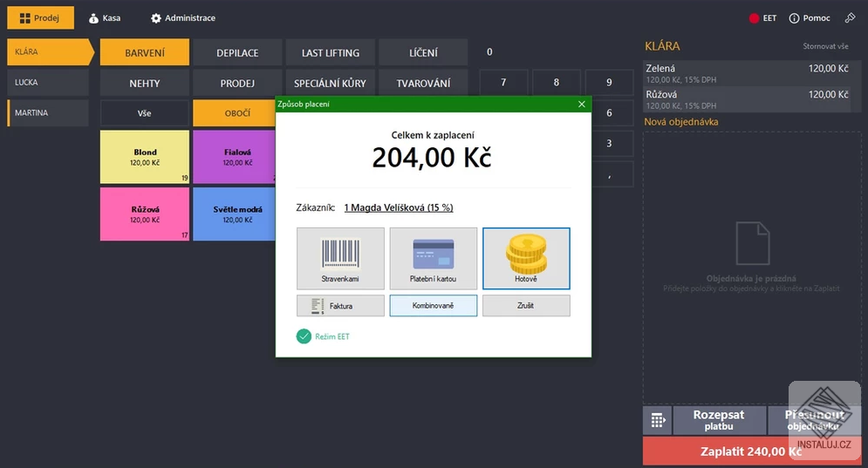Tap keypad digit 6
The height and width of the screenshot is (468, 868).
612,112
